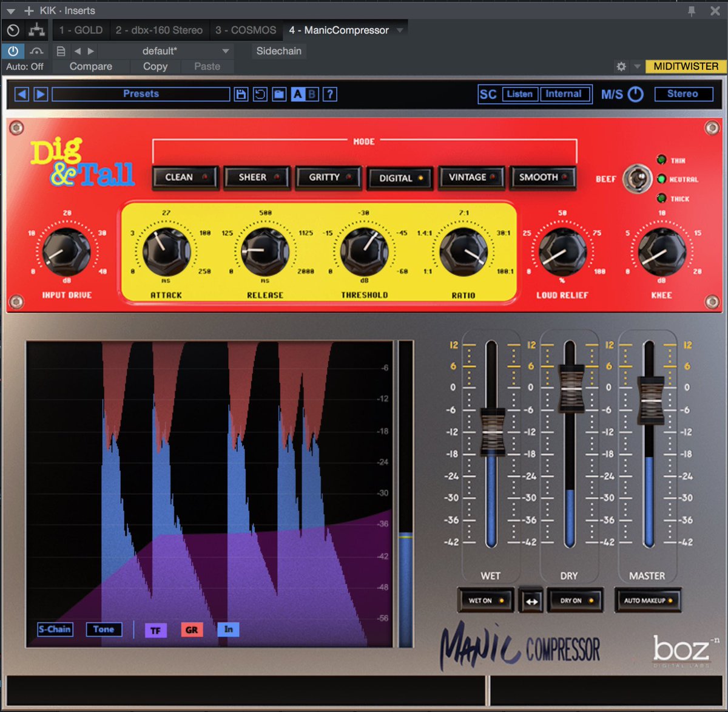This screenshot has width=728, height=712.
Task: Switch to the 3 - COSMOS tab
Action: pyautogui.click(x=246, y=30)
